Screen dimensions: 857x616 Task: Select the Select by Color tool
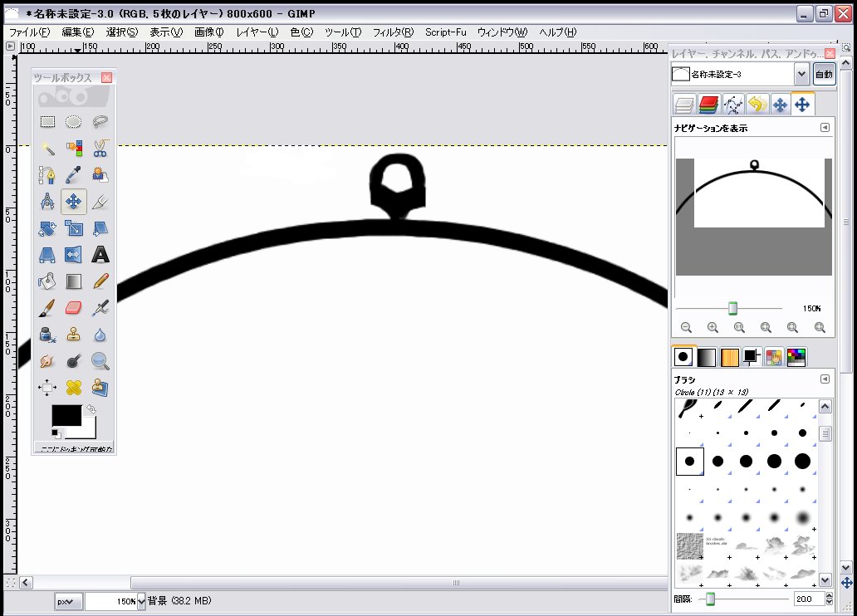pos(74,148)
